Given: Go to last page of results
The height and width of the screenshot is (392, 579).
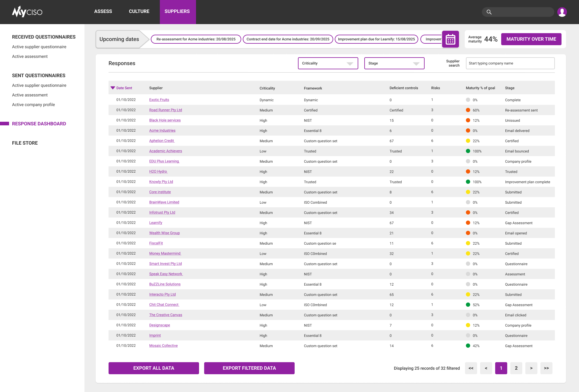Looking at the screenshot, I should coord(546,368).
